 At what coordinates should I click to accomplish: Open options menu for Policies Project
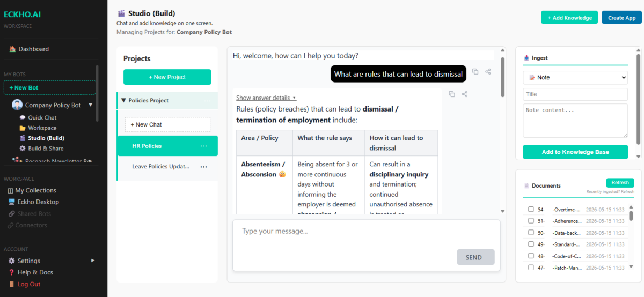pyautogui.click(x=209, y=101)
